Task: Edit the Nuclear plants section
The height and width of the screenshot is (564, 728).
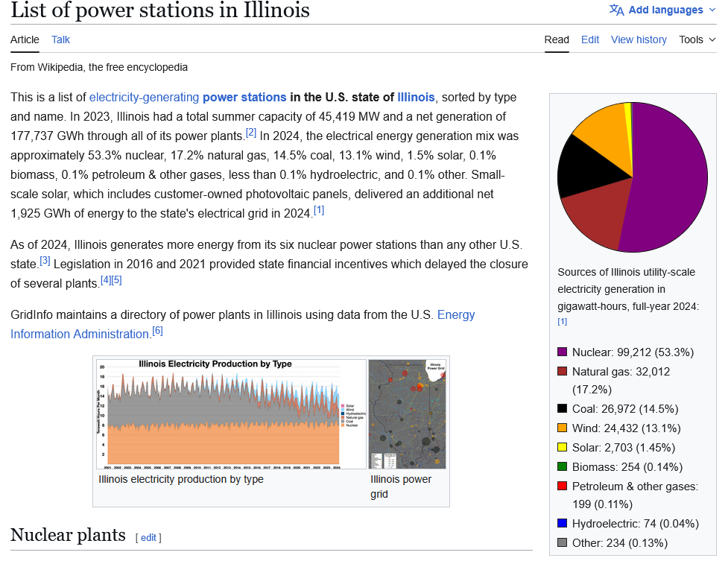Action: [148, 537]
